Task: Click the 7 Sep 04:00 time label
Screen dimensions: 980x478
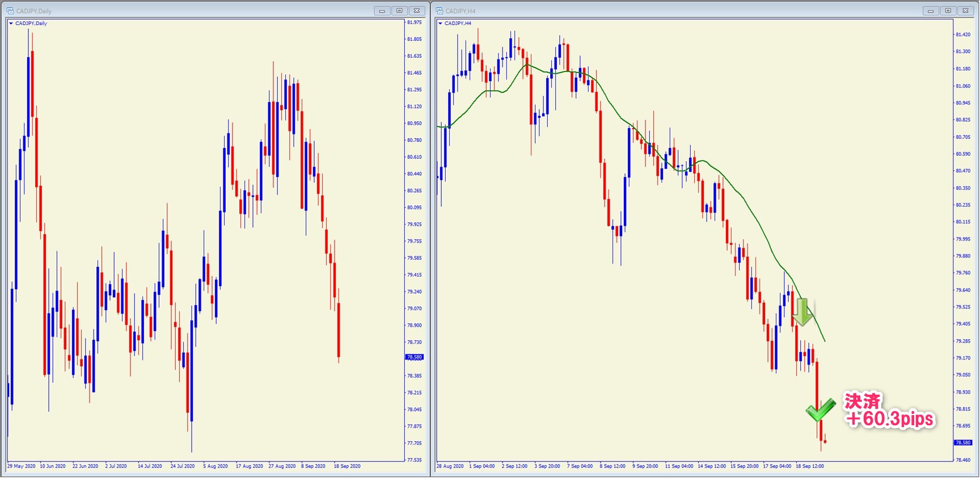Action: click(580, 466)
